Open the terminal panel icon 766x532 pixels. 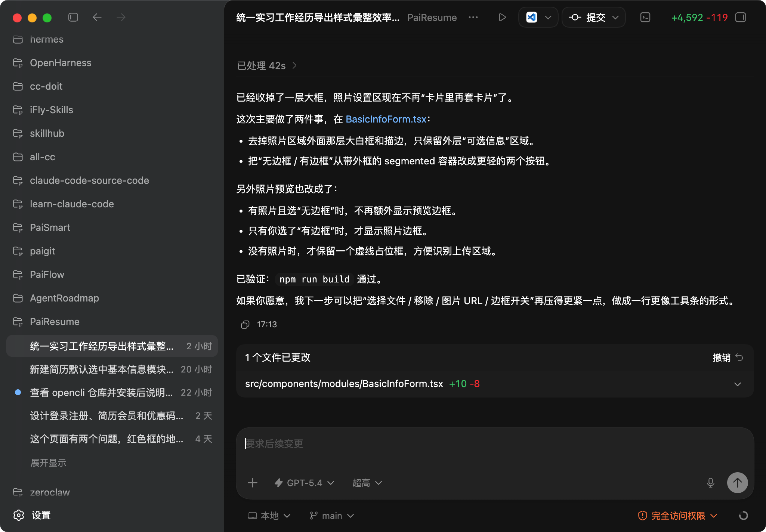(645, 17)
